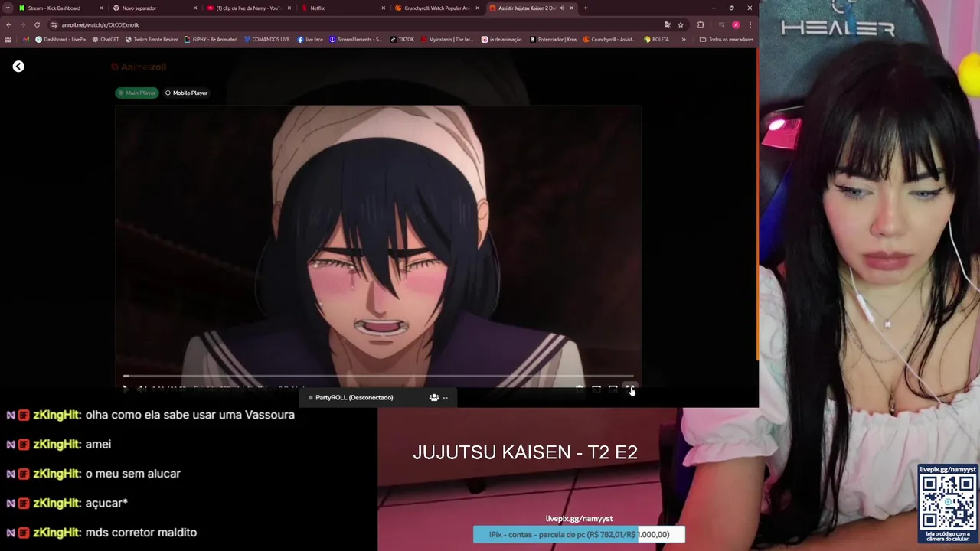This screenshot has height=551, width=980.
Task: Click the livepix QR code
Action: [x=948, y=501]
